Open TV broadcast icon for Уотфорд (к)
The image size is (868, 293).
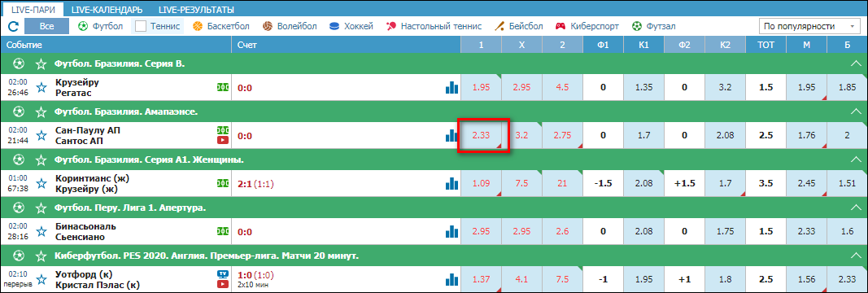pyautogui.click(x=223, y=274)
